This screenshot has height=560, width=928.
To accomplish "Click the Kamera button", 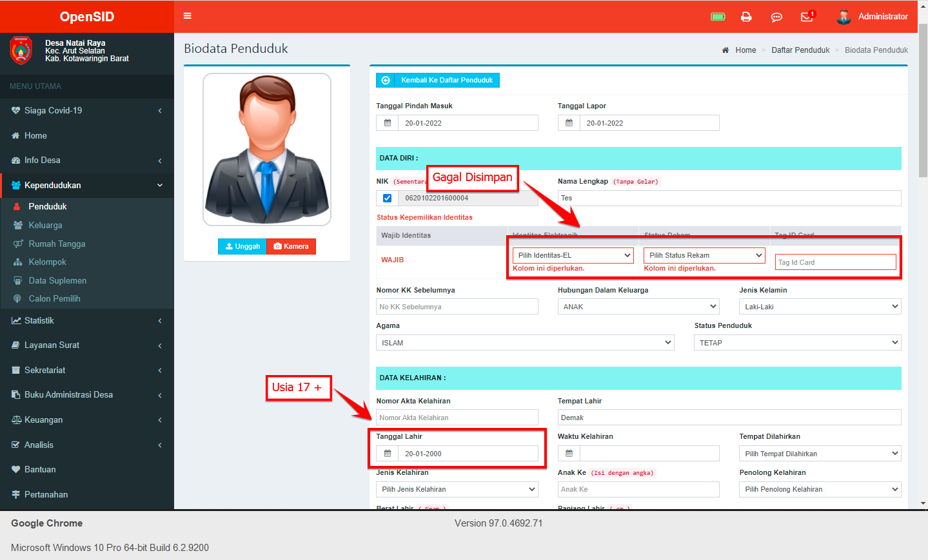I will [291, 246].
